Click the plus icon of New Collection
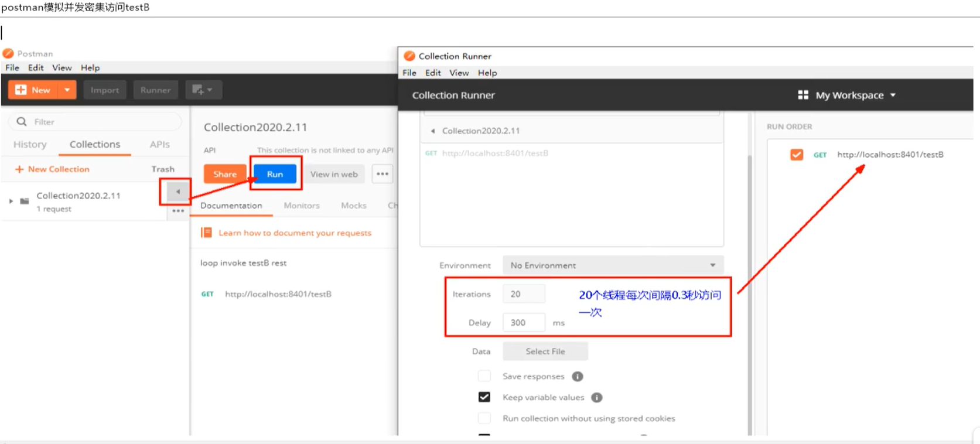Image resolution: width=980 pixels, height=444 pixels. click(x=19, y=169)
